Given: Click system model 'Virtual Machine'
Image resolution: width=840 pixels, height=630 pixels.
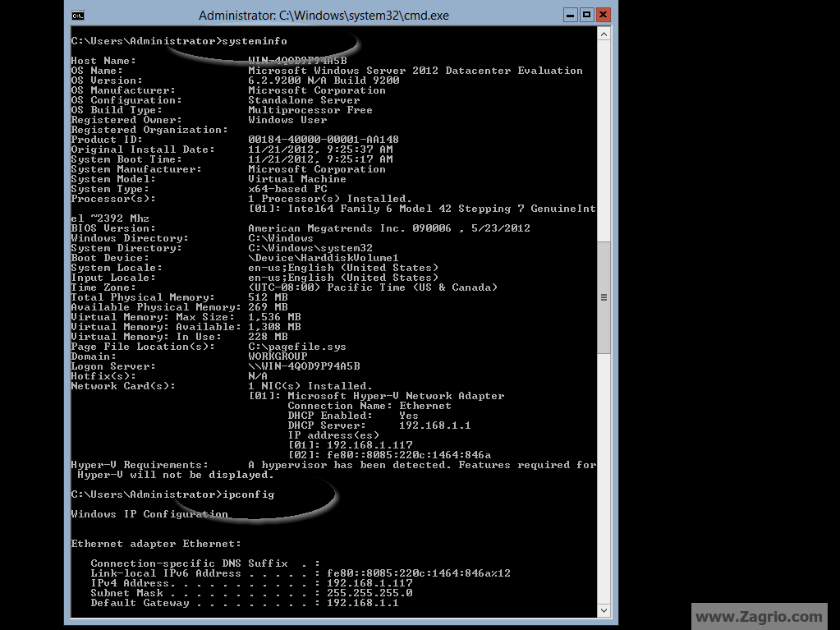Looking at the screenshot, I should 296,179.
